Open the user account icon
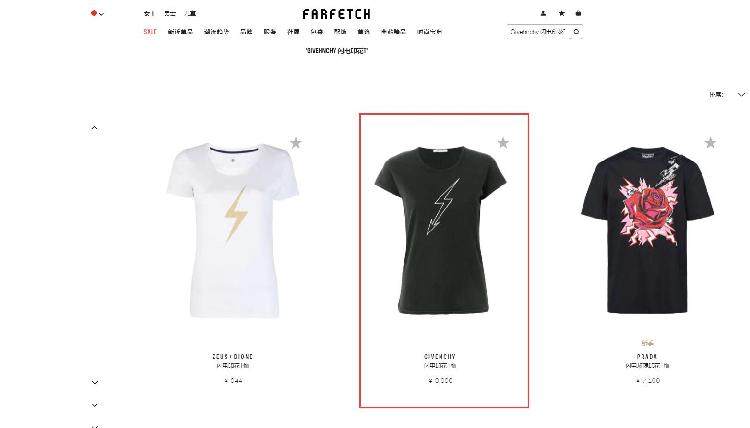Screen dimensions: 750x428 coord(543,13)
